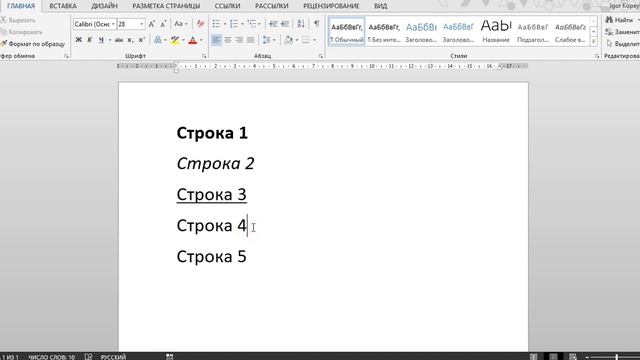The width and height of the screenshot is (640, 360).
Task: Toggle bold (Ж) formatting
Action: pos(78,40)
